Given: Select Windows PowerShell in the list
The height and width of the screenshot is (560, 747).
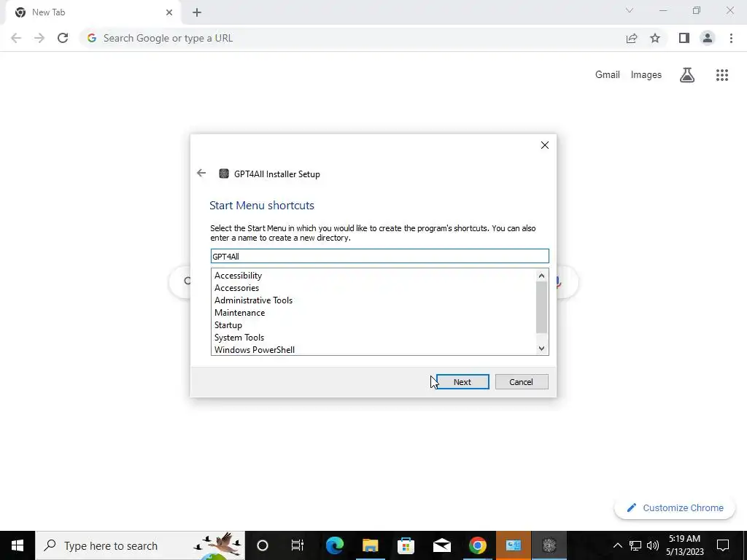Looking at the screenshot, I should tap(255, 350).
